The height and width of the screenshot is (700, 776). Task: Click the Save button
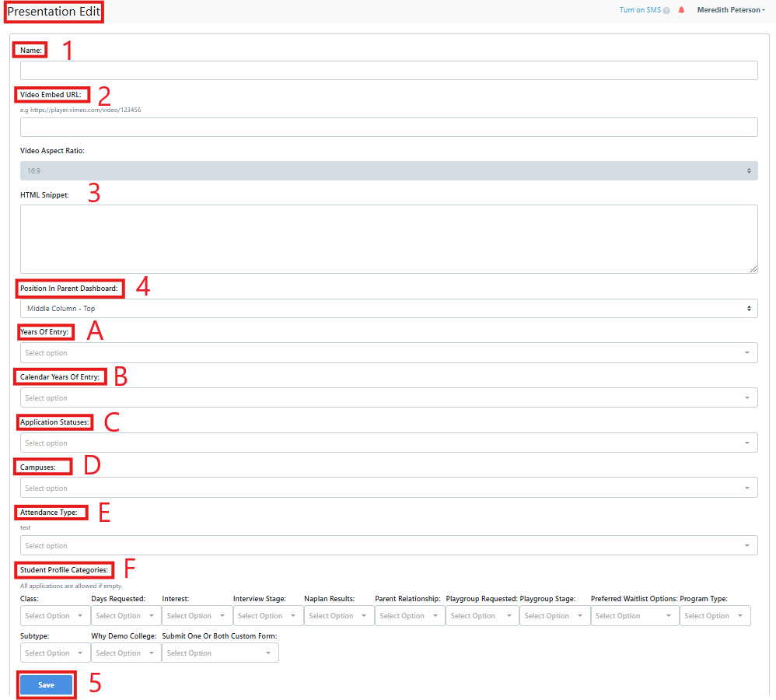[x=46, y=684]
